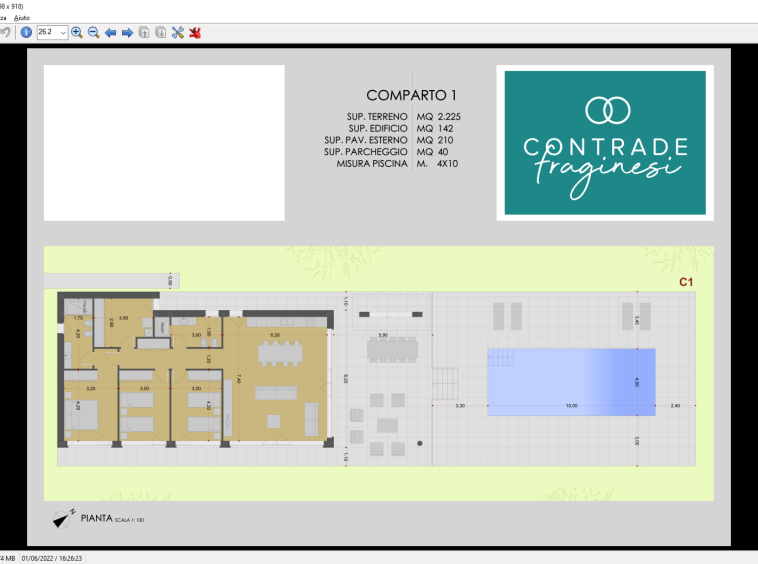The height and width of the screenshot is (564, 758).
Task: Go to previous image with left arrow
Action: 110,32
